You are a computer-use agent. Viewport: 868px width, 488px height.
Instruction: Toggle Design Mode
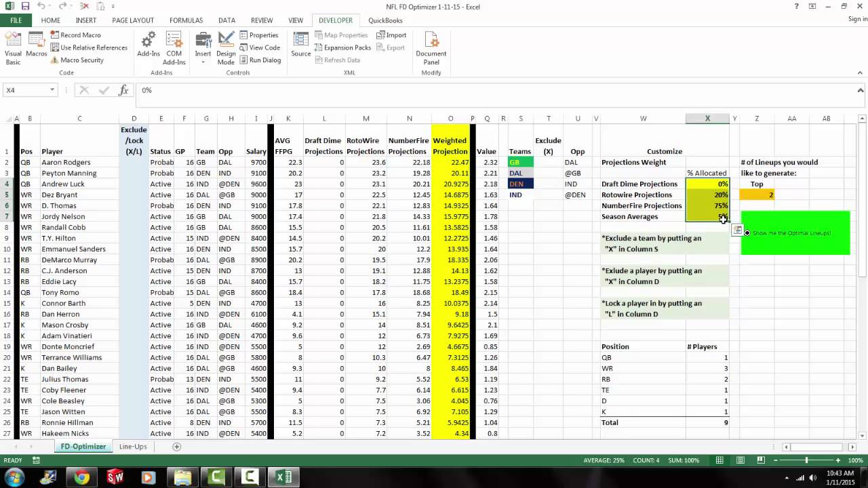[x=226, y=48]
